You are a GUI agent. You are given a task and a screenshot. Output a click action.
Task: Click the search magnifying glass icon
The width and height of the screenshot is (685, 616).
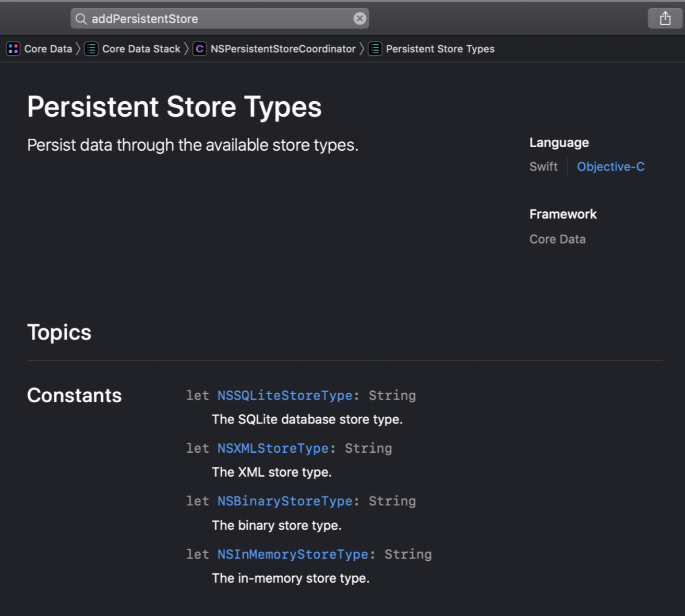pyautogui.click(x=81, y=19)
